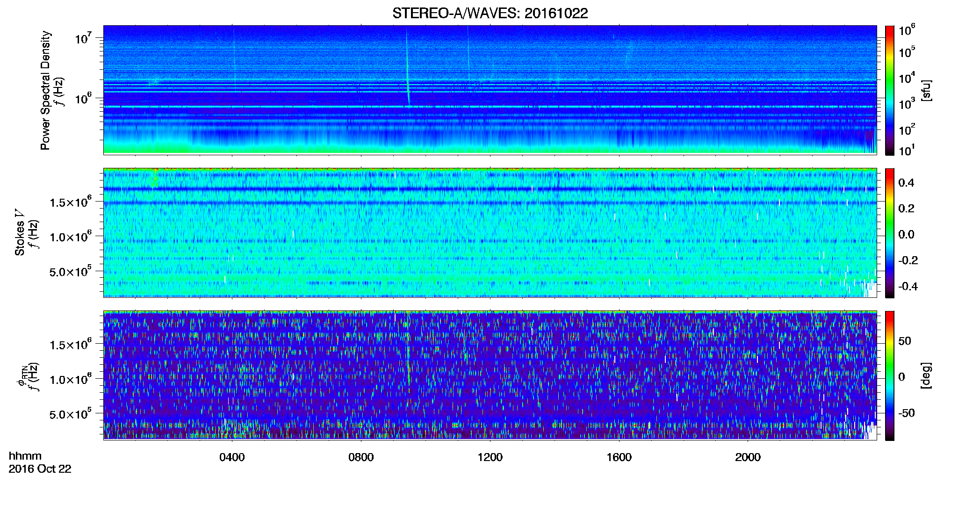Click the power spectral density color bar
980x505 pixels.
click(x=889, y=90)
